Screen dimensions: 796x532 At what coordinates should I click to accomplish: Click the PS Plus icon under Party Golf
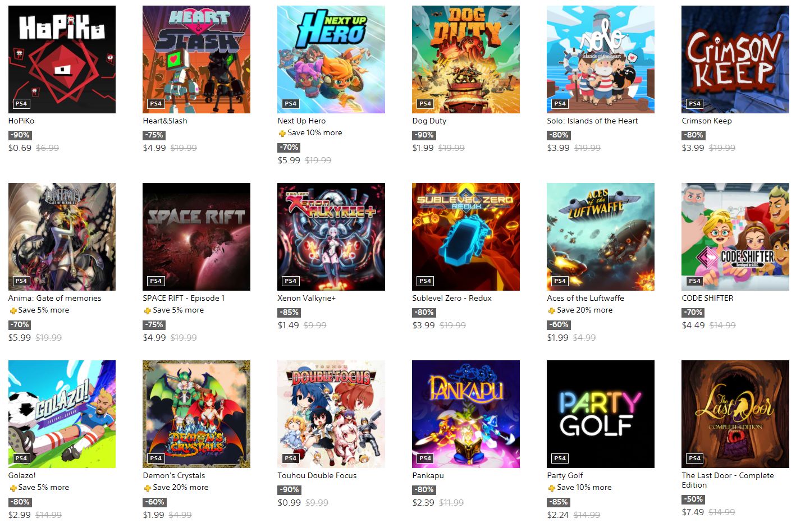pos(551,488)
